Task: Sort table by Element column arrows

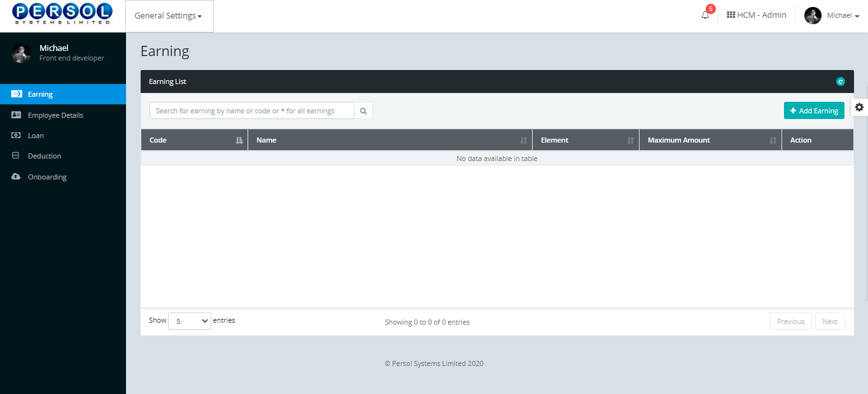Action: pyautogui.click(x=631, y=140)
